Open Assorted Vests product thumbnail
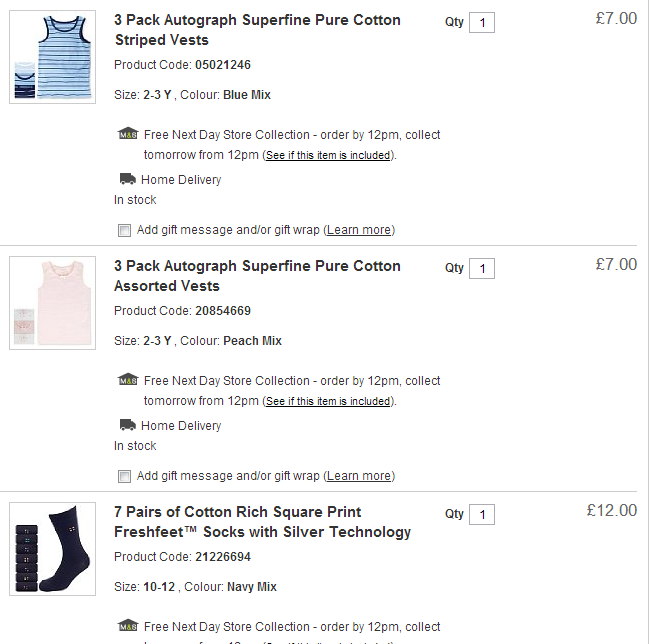The height and width of the screenshot is (644, 649). (52, 303)
